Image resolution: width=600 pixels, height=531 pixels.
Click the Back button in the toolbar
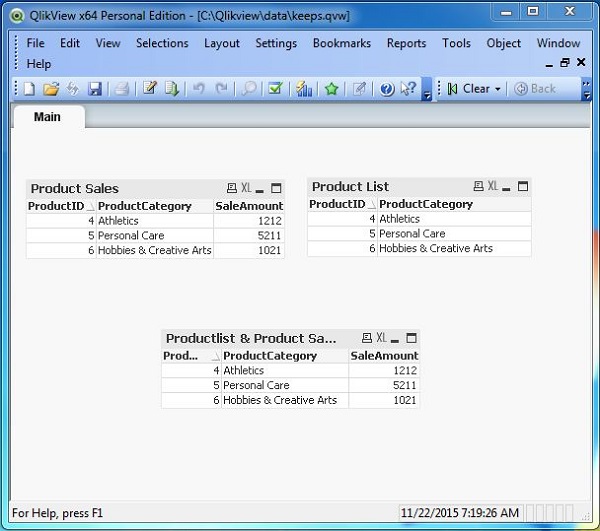(x=536, y=89)
